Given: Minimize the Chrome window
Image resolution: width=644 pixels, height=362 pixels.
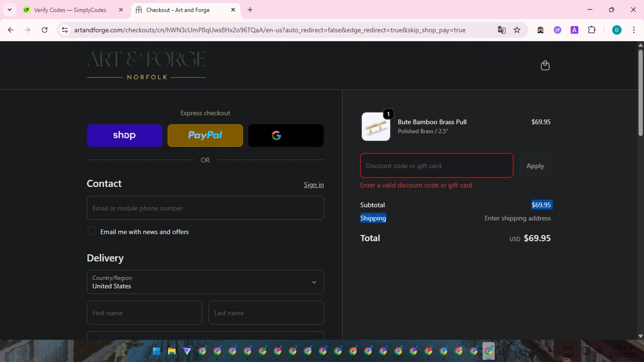Looking at the screenshot, I should pyautogui.click(x=590, y=9).
